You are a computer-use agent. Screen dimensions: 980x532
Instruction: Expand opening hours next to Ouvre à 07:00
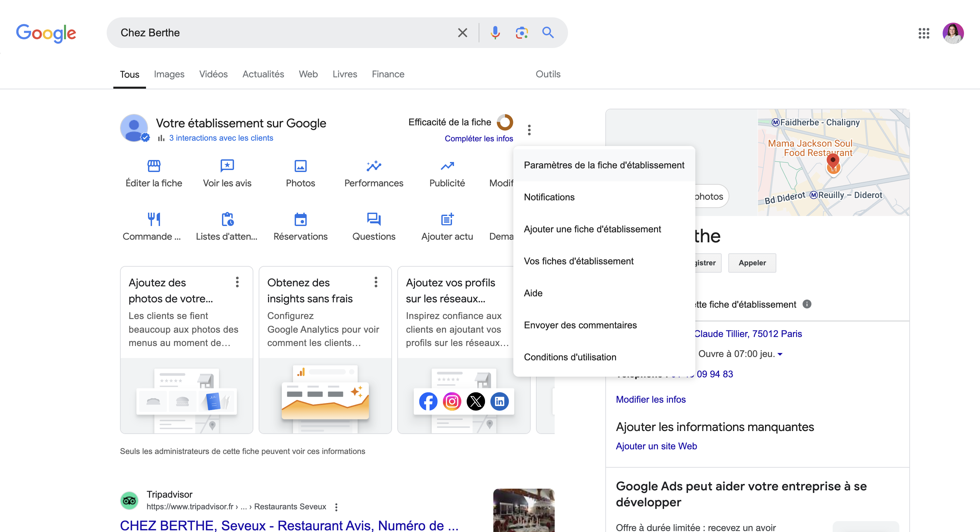[780, 354]
